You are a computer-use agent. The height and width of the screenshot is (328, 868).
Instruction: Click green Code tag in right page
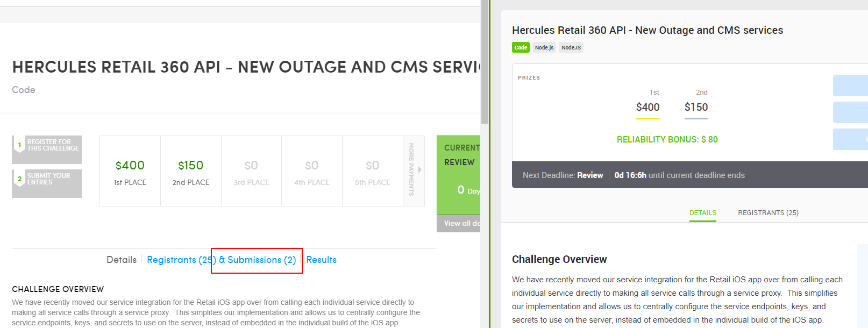pyautogui.click(x=521, y=47)
